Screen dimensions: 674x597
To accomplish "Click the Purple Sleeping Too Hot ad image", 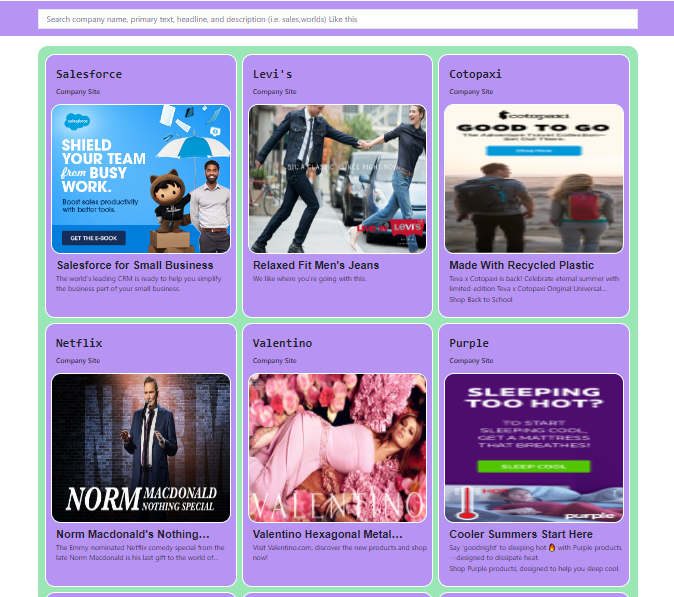I will (x=534, y=448).
